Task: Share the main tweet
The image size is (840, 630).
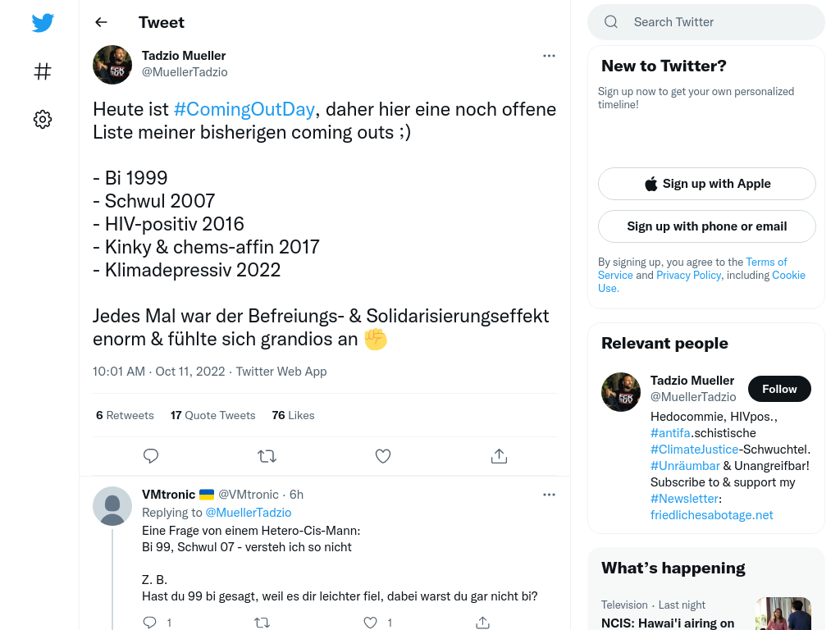Action: click(499, 456)
